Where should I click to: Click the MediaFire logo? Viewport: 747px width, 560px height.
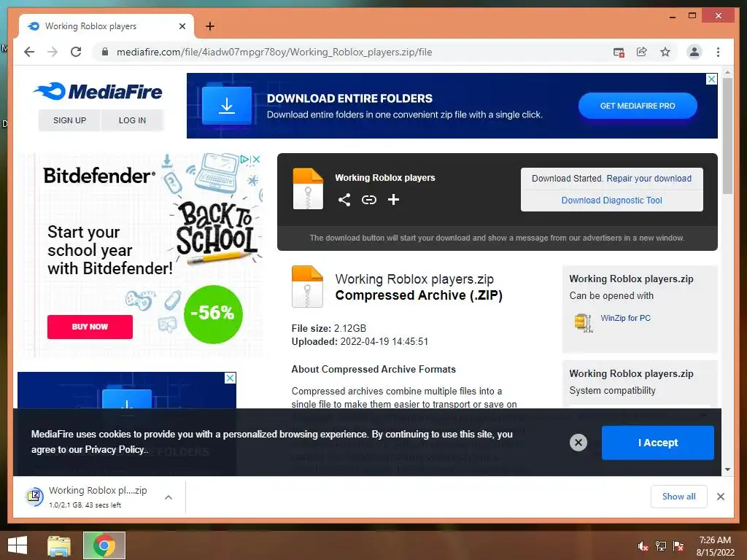click(x=98, y=91)
